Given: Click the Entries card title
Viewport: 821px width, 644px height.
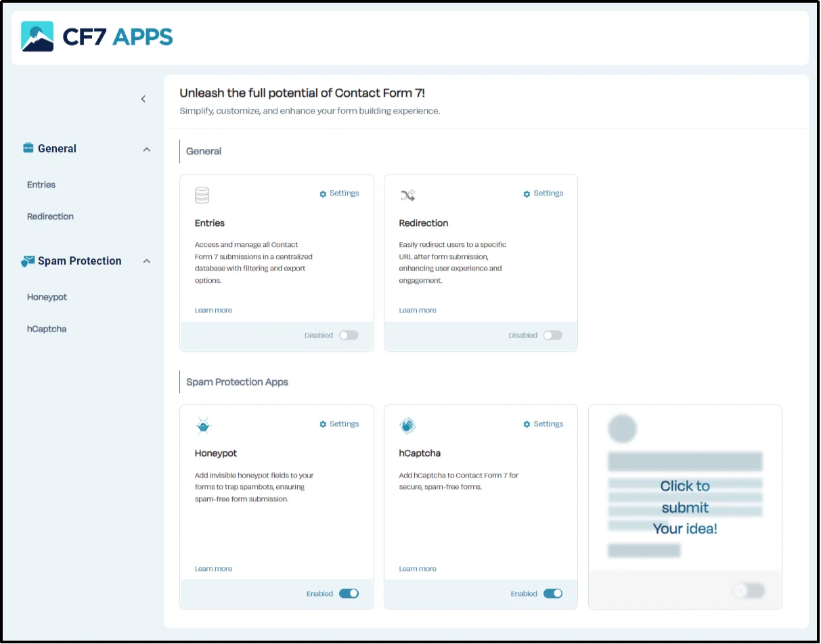Looking at the screenshot, I should click(x=210, y=223).
